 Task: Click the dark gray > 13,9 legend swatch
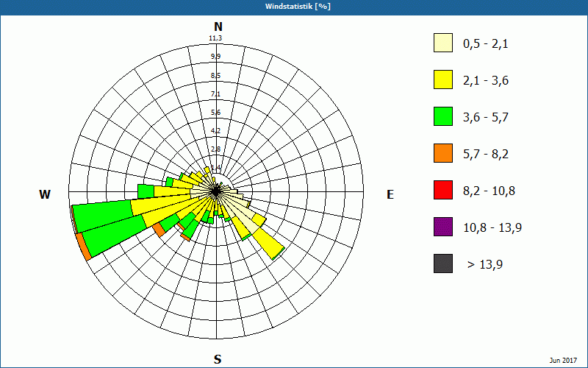pyautogui.click(x=443, y=263)
